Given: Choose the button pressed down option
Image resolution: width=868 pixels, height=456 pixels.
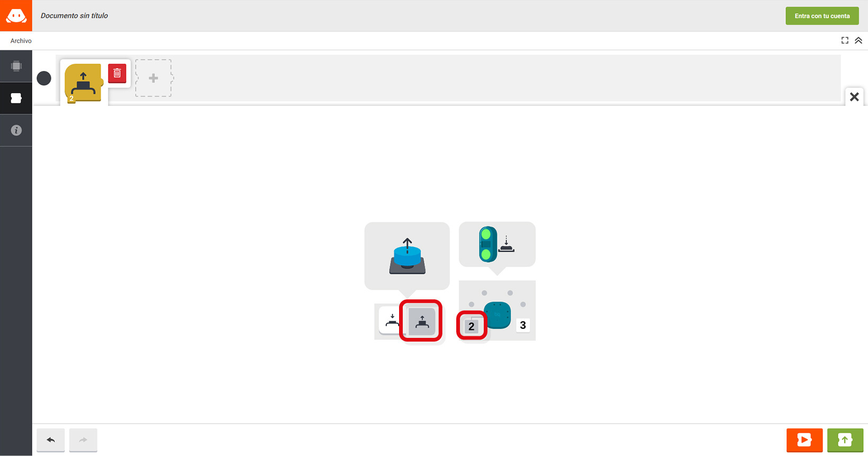Looking at the screenshot, I should (x=392, y=321).
